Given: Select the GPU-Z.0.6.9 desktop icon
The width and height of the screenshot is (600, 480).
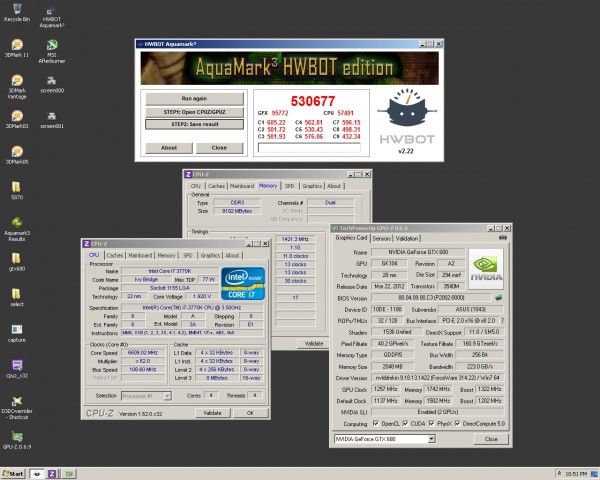Looking at the screenshot, I should pos(17,441).
